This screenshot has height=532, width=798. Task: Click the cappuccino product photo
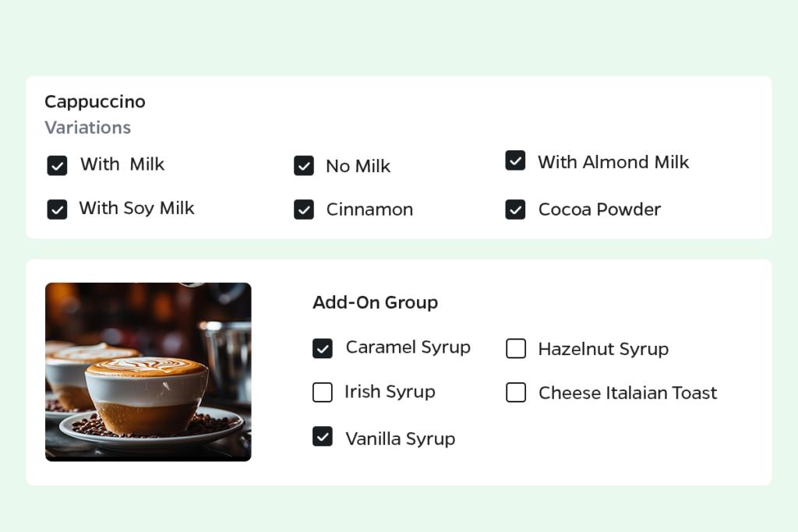click(148, 372)
